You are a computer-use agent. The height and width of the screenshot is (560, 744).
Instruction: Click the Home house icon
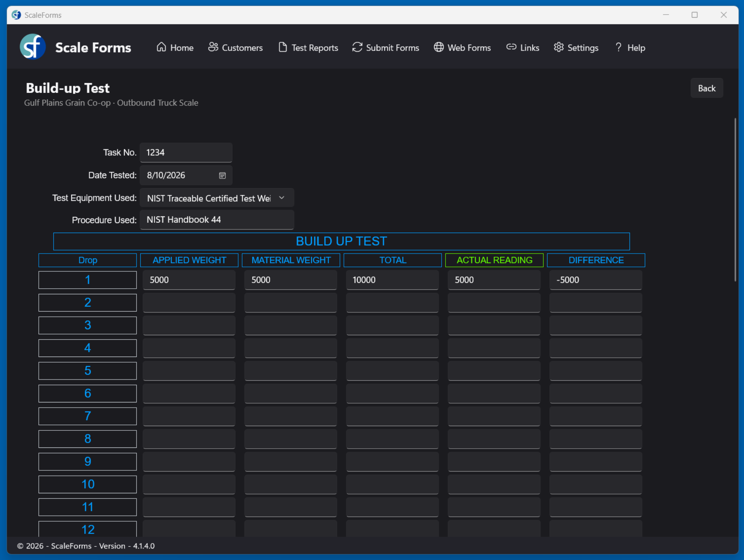[x=161, y=47]
